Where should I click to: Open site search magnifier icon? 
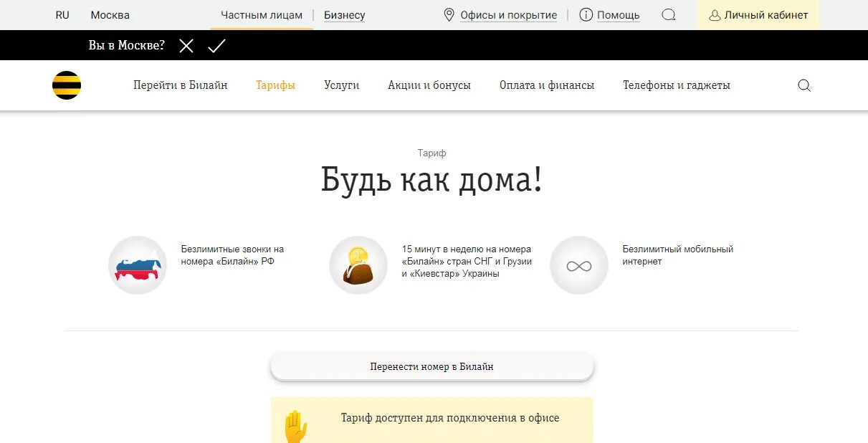click(804, 85)
